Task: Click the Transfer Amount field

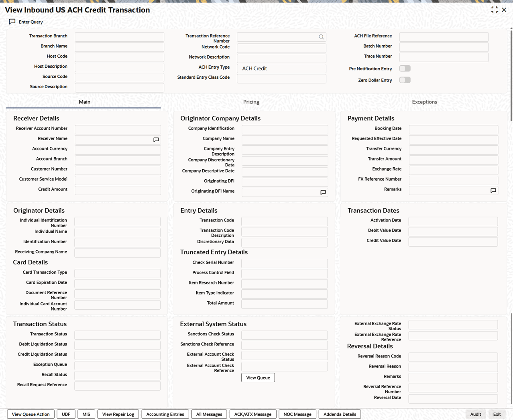Action: (454, 160)
